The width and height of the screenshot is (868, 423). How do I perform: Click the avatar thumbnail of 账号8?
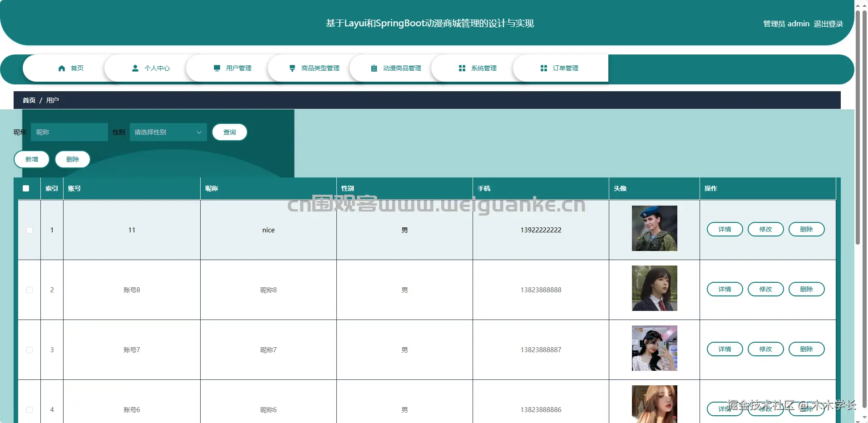pyautogui.click(x=655, y=288)
